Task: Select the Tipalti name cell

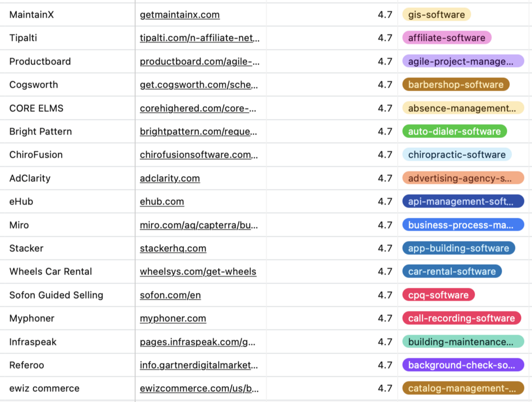Action: [x=67, y=38]
